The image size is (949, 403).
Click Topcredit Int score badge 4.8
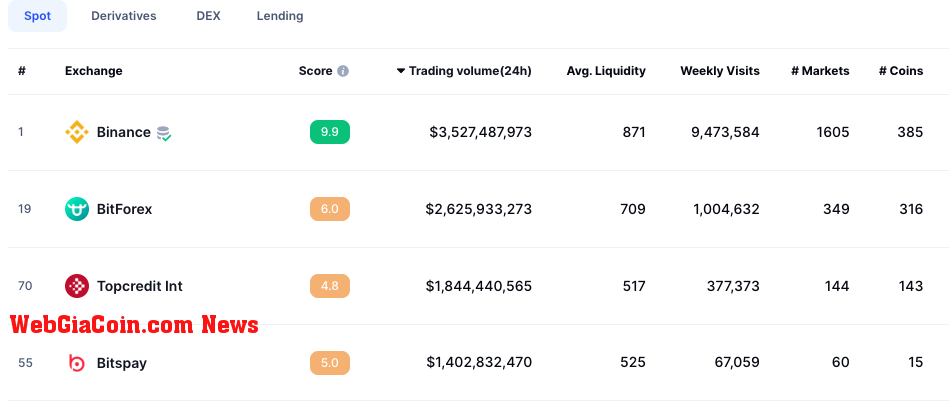click(330, 286)
